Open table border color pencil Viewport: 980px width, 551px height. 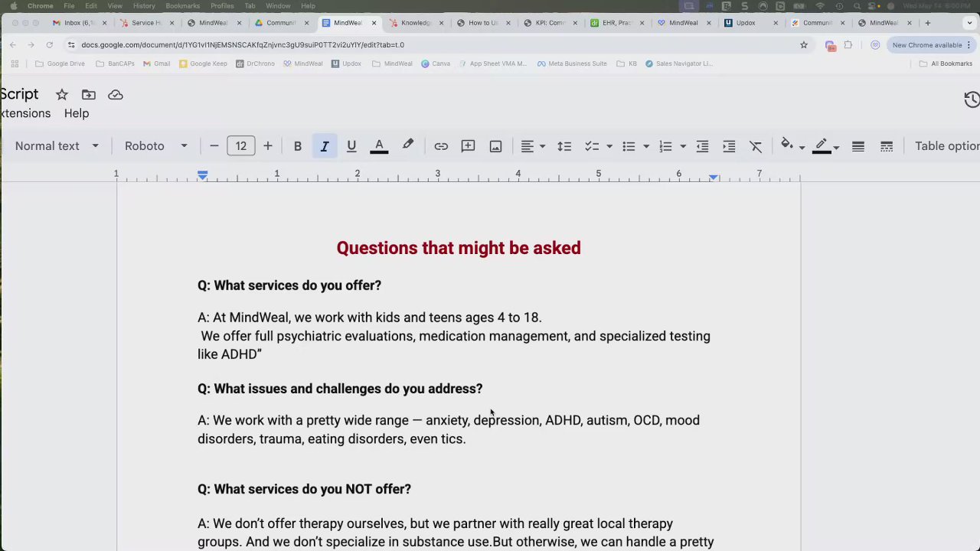tap(822, 145)
